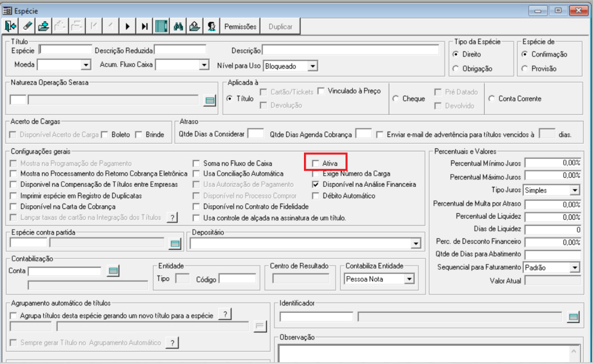Screen dimensions: 593x364
Task: Open Conta lookup icon in Contabilização
Action: point(113,271)
